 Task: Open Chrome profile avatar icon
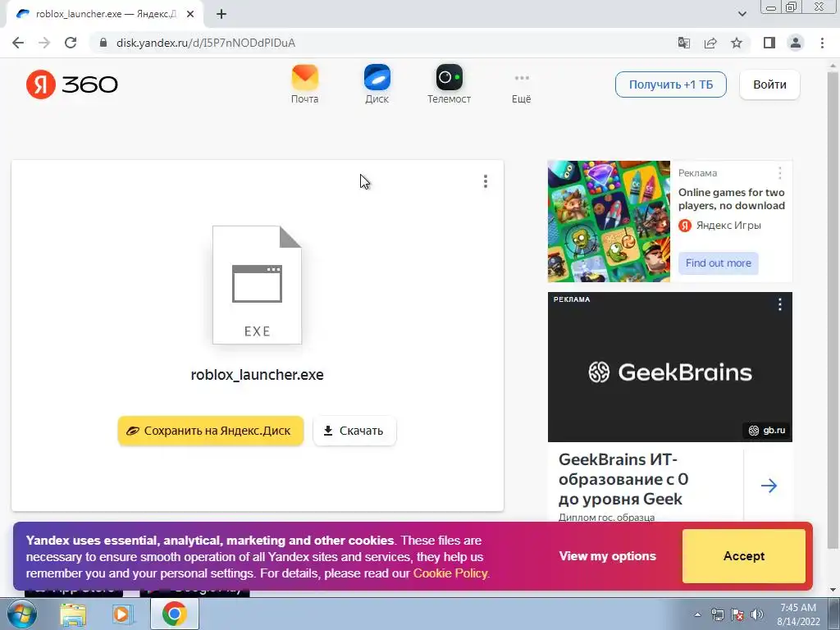796,43
